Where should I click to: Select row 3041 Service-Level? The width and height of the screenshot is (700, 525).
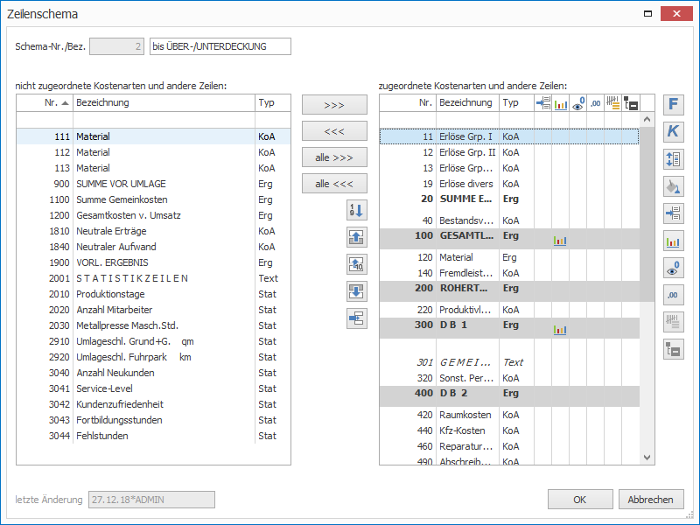154,388
